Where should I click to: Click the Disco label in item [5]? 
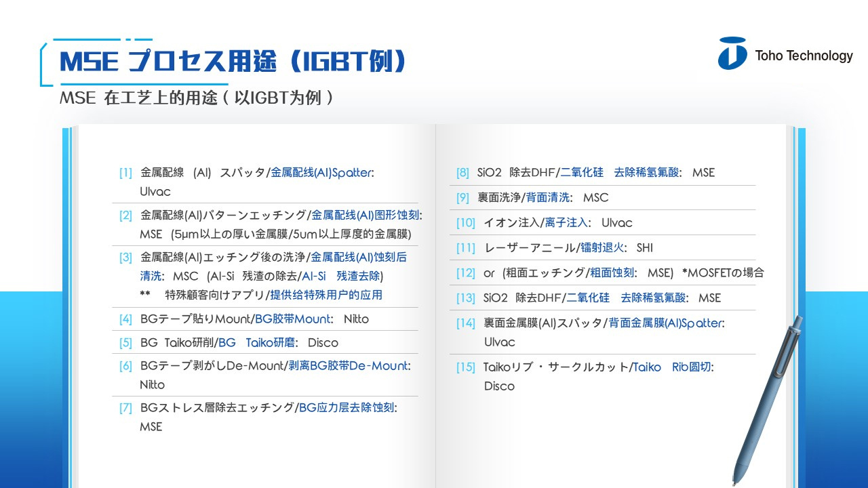(322, 343)
